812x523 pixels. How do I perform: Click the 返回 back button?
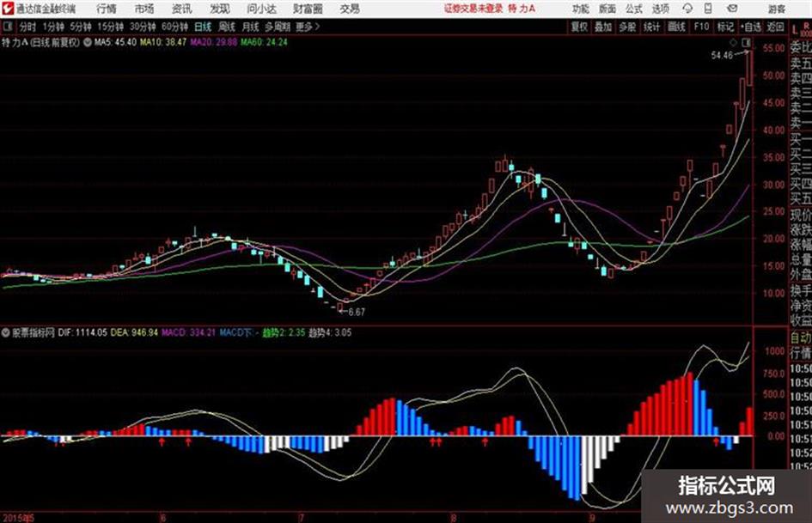[x=775, y=27]
